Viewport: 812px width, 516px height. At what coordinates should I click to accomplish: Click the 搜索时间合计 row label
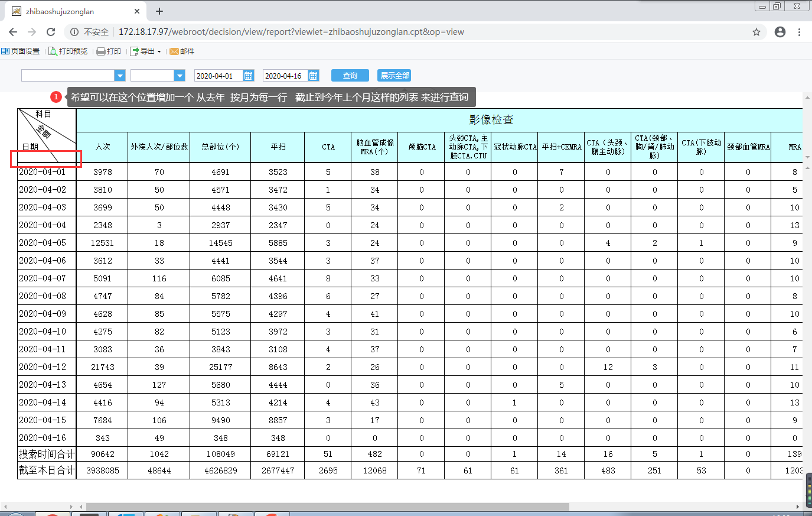(47, 454)
